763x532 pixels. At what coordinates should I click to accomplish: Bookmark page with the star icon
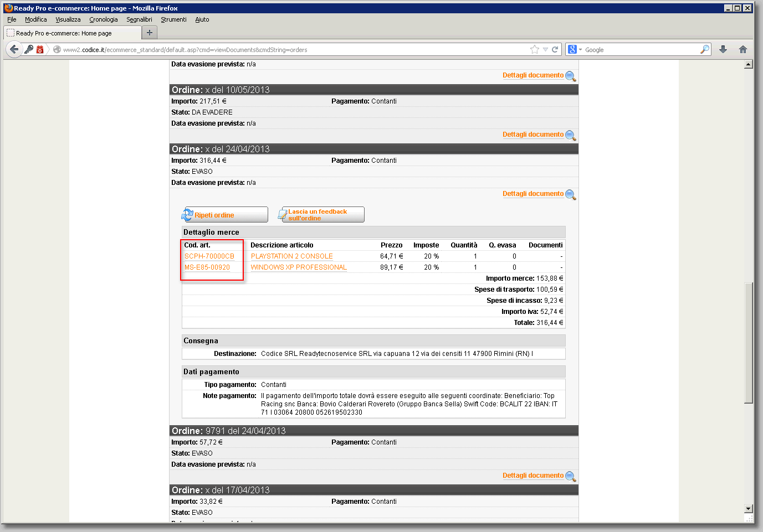tap(534, 49)
